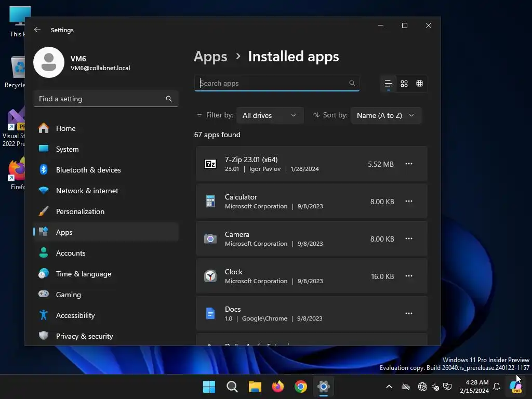Screen dimensions: 532x399
Task: Click the Camera app icon
Action: (210, 239)
